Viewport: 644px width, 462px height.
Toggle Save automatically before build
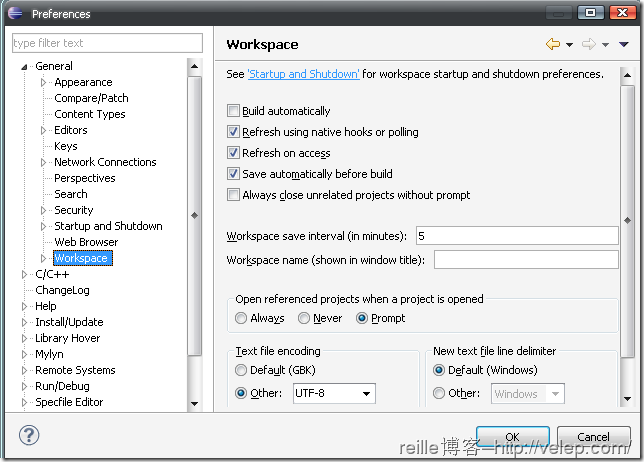234,174
